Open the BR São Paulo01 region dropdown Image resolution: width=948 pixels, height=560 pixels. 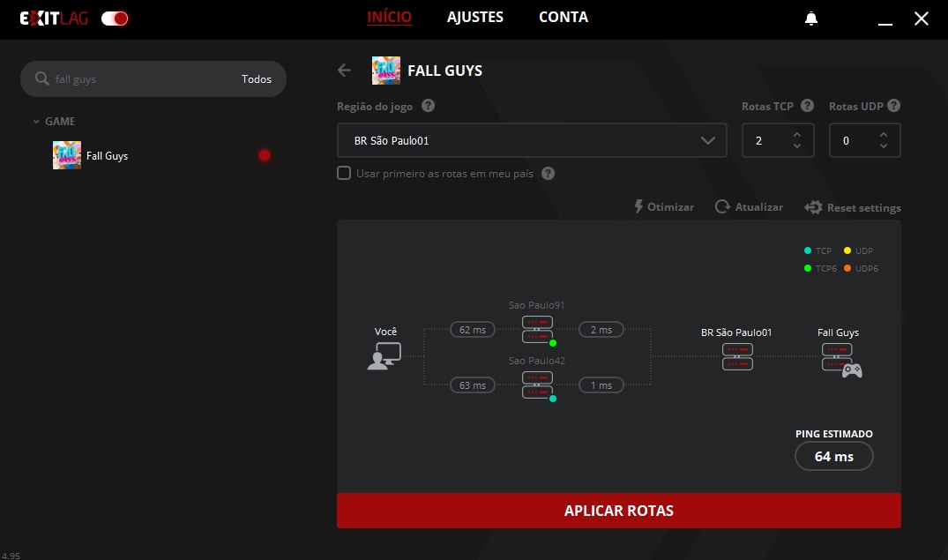click(532, 140)
